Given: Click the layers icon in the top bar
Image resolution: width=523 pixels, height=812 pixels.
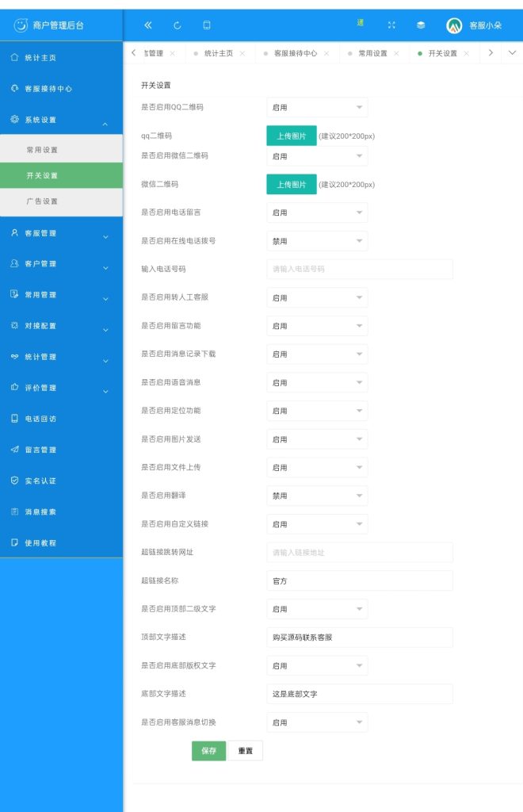Looking at the screenshot, I should [x=421, y=25].
